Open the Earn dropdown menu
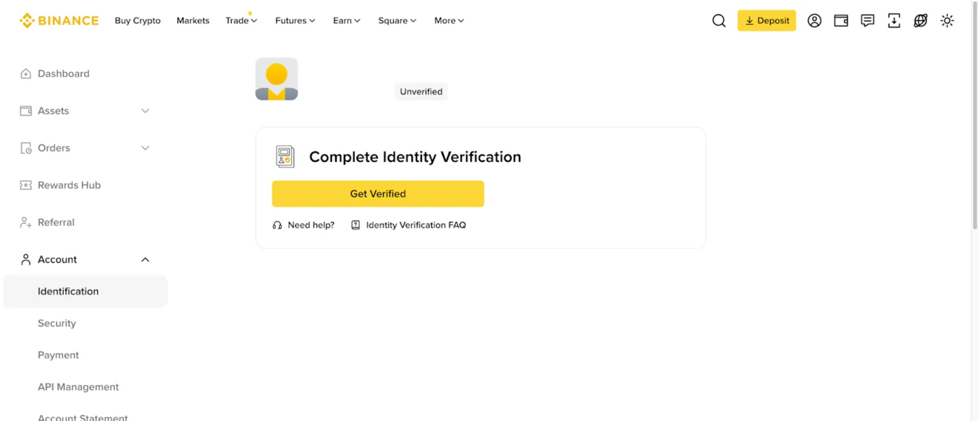Image resolution: width=980 pixels, height=421 pixels. [x=347, y=20]
